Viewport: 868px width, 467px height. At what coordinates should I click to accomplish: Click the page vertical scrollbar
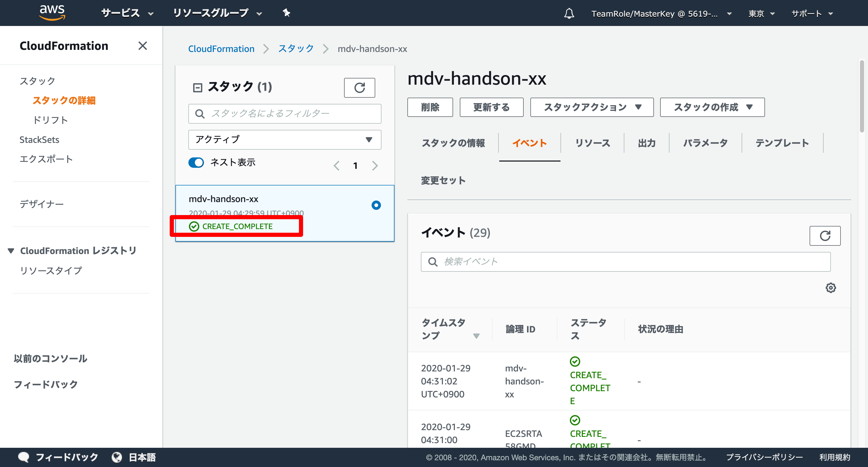point(862,96)
